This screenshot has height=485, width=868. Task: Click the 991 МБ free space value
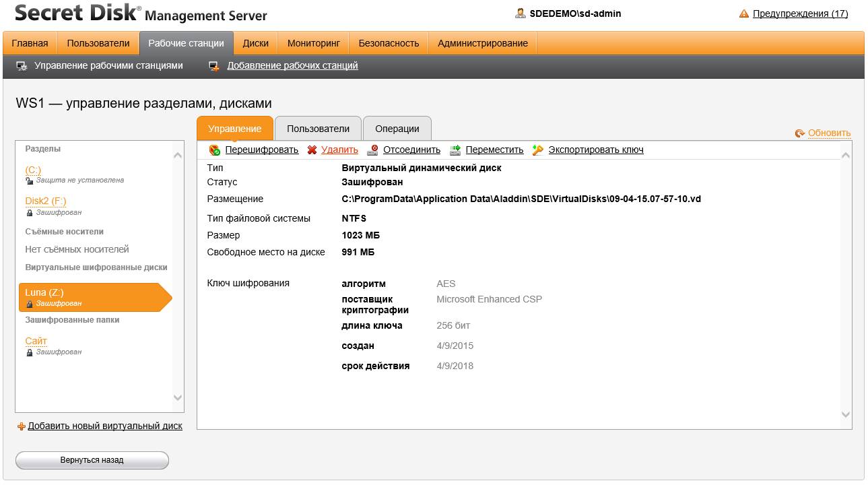pyautogui.click(x=358, y=252)
